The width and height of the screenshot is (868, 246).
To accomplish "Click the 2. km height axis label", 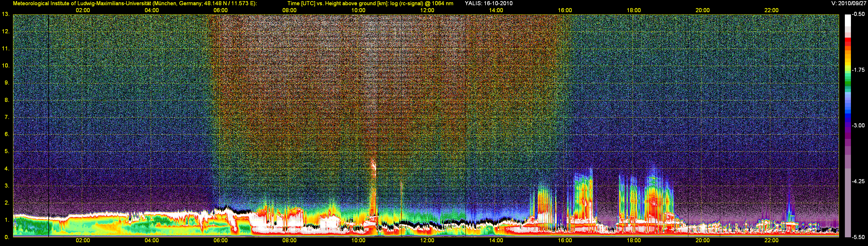I will pos(7,203).
